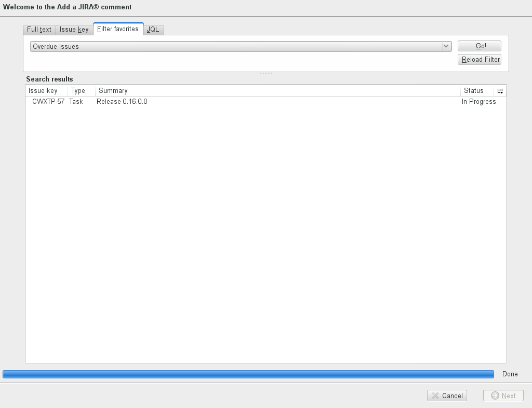The image size is (532, 408).
Task: Click the Next button
Action: tap(503, 396)
